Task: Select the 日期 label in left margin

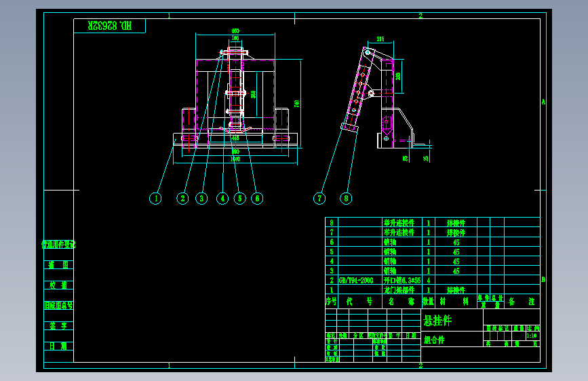Action: (x=58, y=346)
